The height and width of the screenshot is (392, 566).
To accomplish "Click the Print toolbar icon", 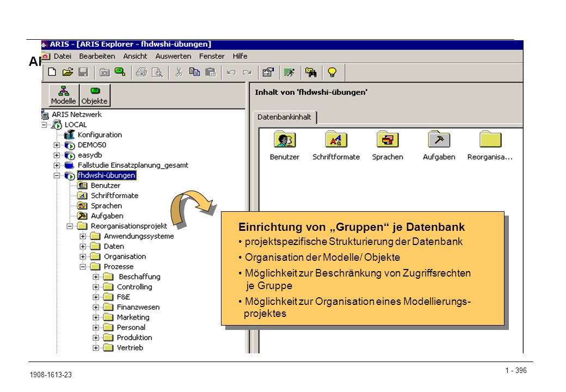I will [141, 72].
